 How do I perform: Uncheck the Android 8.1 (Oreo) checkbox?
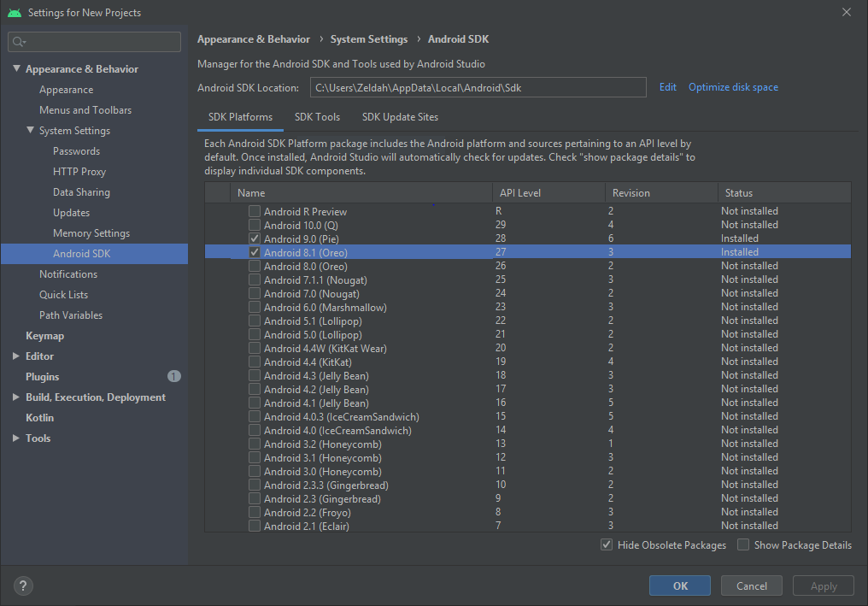point(255,252)
